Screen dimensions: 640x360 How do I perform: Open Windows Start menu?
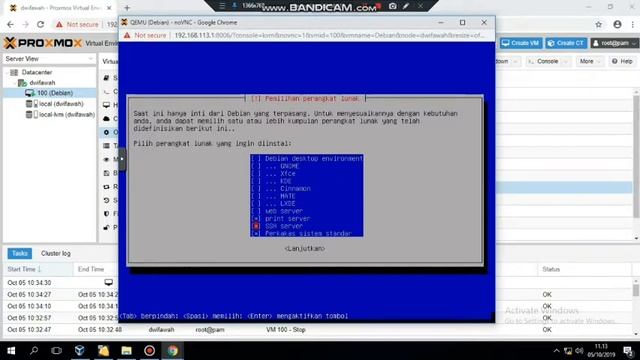[x=11, y=350]
